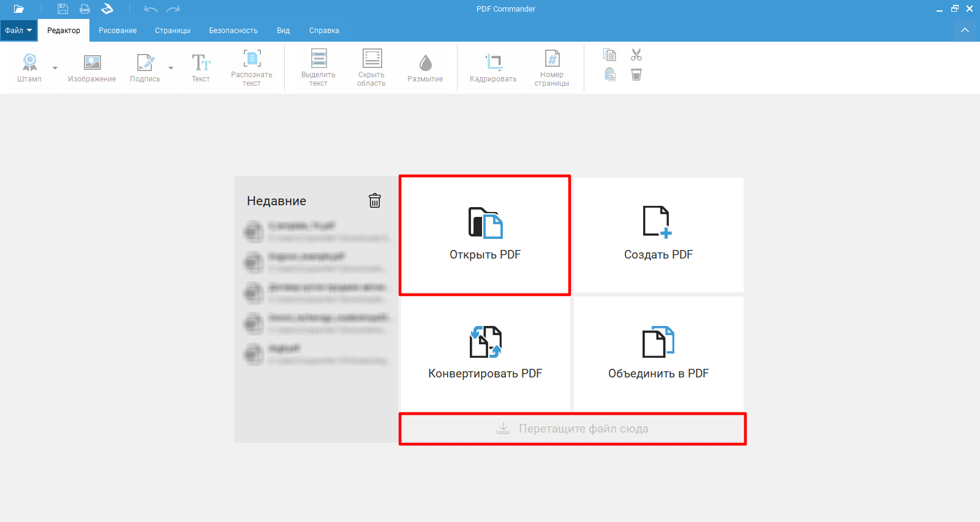
Task: Clear recent list with trash icon
Action: pyautogui.click(x=375, y=200)
